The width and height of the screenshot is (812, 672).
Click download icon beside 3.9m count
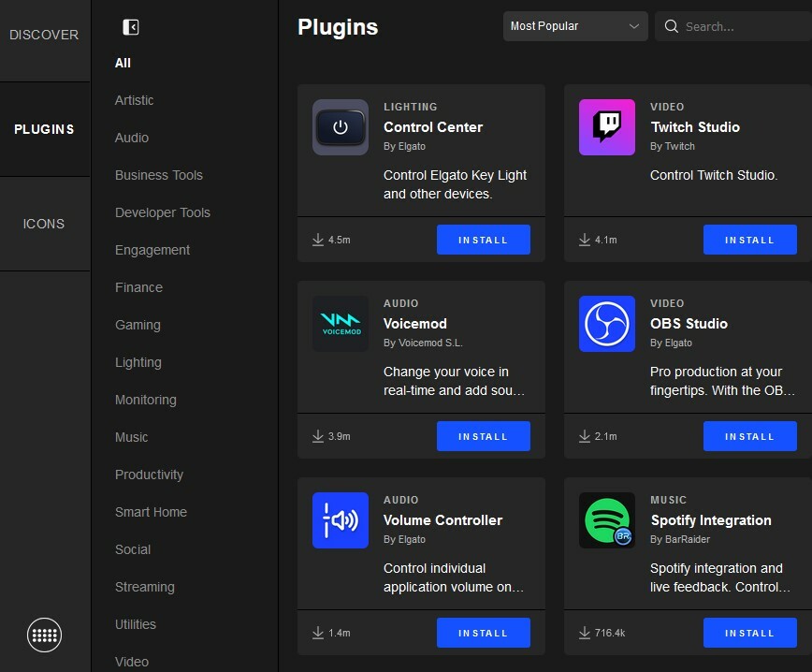tap(318, 436)
